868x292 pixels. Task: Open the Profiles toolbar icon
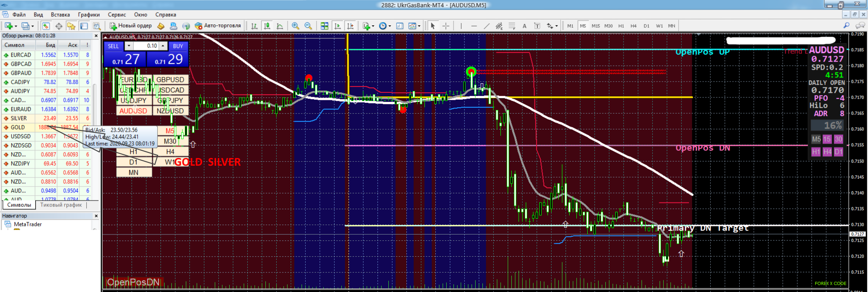click(x=26, y=26)
